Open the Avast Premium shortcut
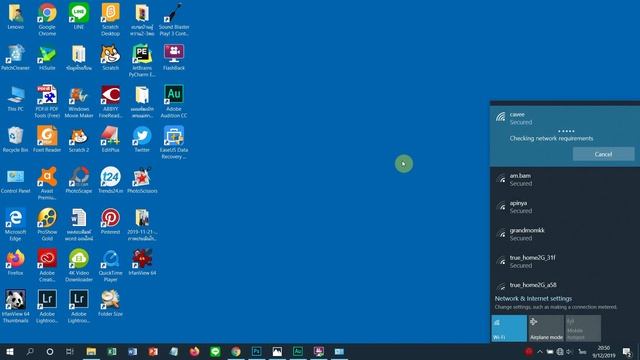The height and width of the screenshot is (360, 640). coord(47,183)
